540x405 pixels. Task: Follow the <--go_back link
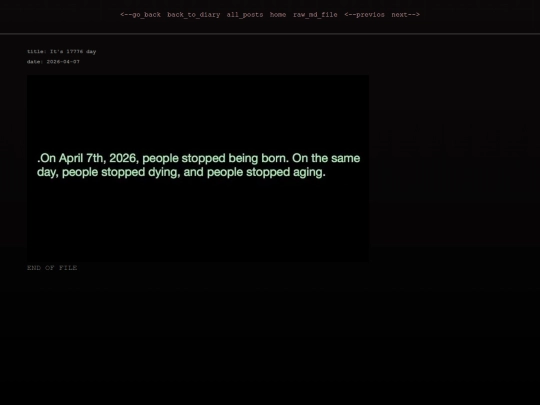pyautogui.click(x=141, y=15)
